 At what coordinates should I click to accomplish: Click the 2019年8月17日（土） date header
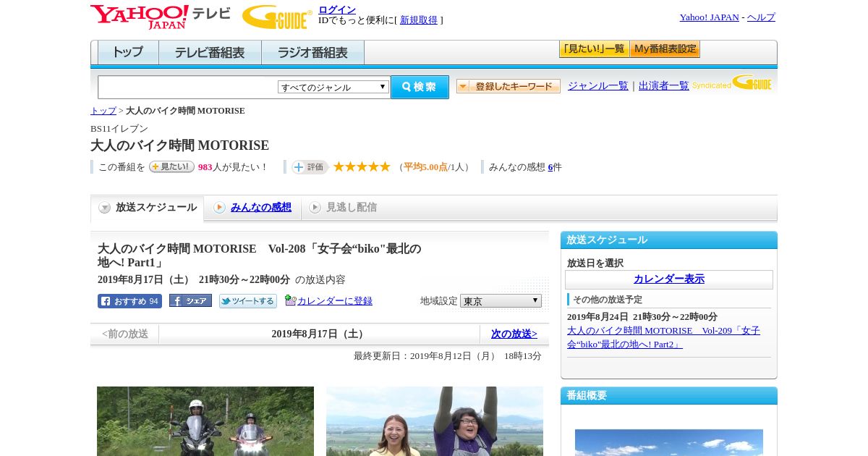(x=319, y=334)
